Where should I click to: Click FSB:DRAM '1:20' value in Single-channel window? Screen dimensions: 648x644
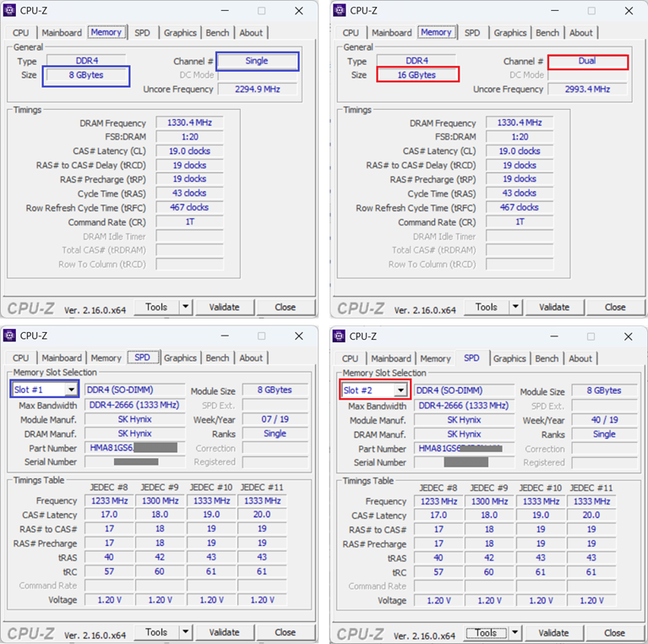[x=189, y=136]
